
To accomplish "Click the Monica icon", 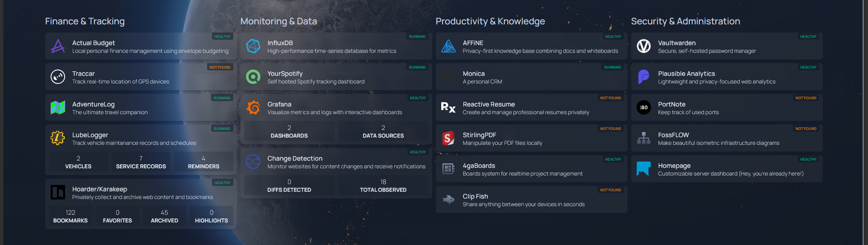I will tap(448, 77).
